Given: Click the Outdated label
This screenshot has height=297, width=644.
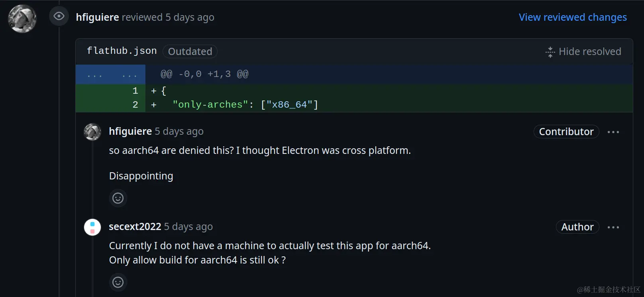Looking at the screenshot, I should [x=190, y=51].
